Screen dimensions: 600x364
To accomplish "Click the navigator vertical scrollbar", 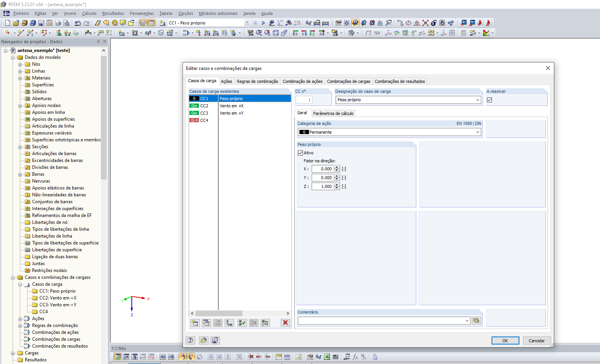I will pos(104,118).
